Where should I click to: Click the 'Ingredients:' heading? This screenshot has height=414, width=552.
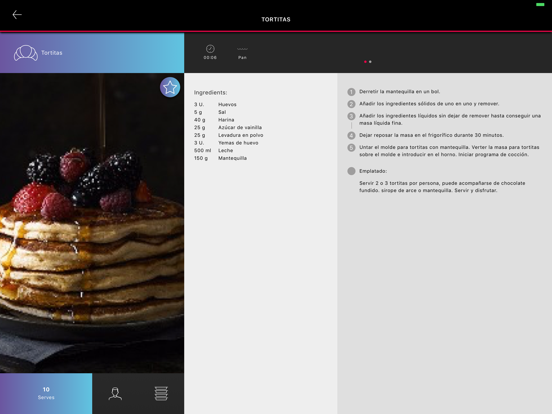pos(210,93)
